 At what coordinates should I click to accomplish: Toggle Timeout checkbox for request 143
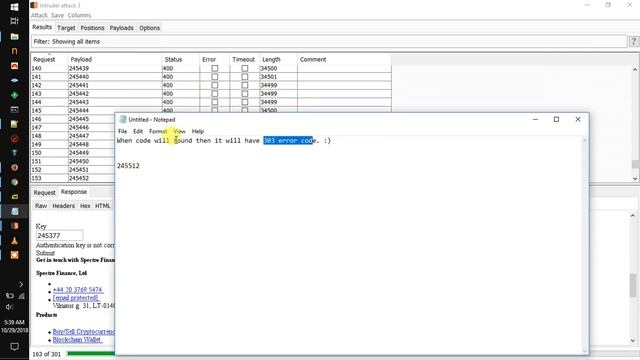(245, 93)
